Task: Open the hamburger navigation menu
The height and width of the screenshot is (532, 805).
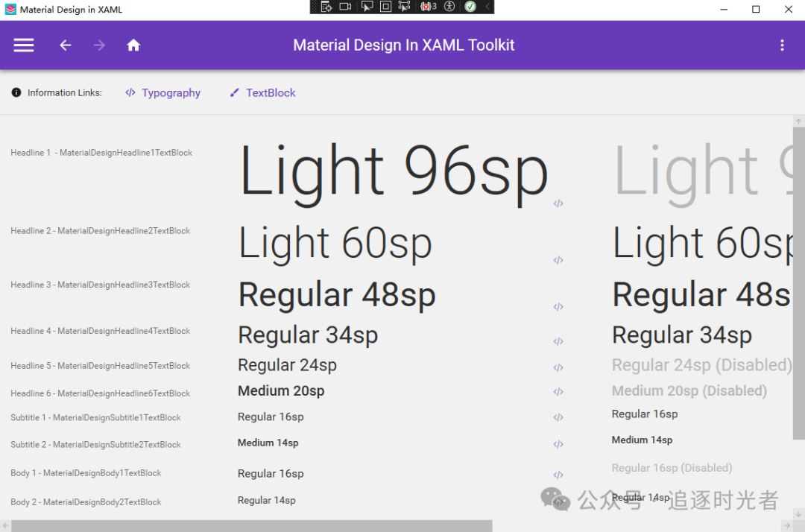Action: (23, 45)
